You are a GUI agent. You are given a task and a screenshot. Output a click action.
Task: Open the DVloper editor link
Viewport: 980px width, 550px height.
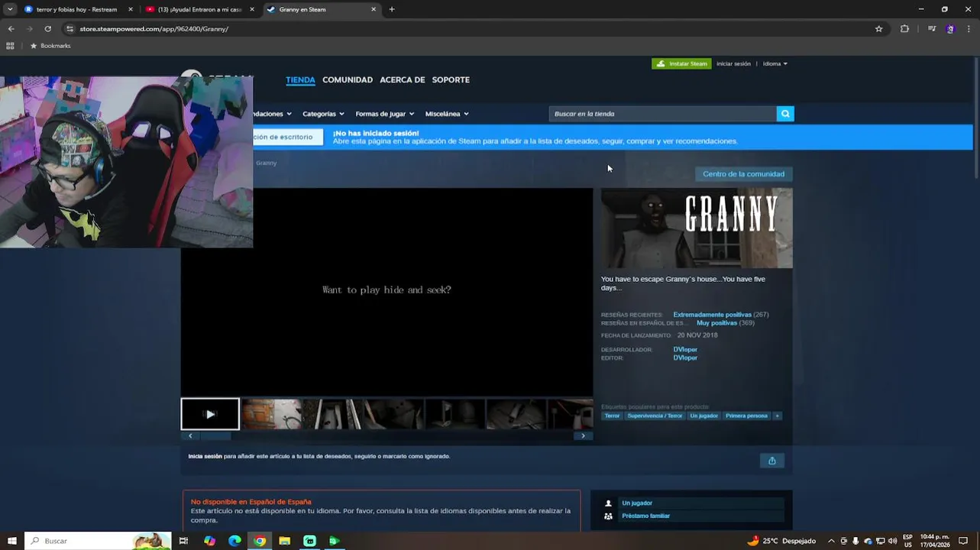click(685, 358)
